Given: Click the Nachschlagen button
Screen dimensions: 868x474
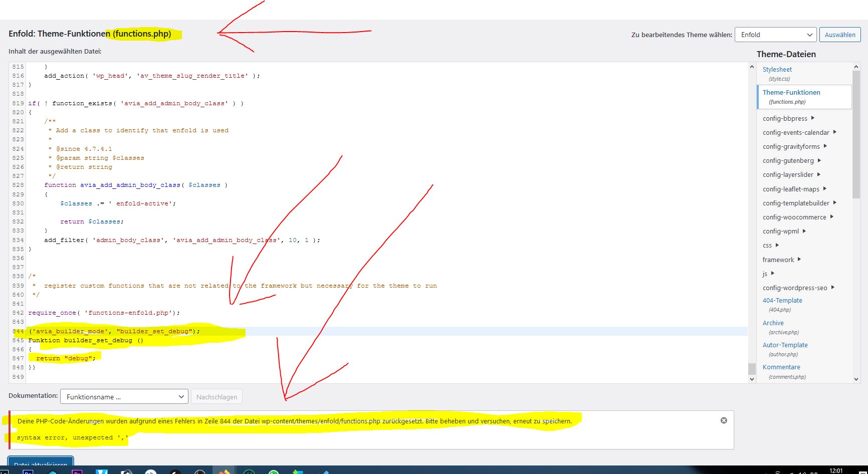Looking at the screenshot, I should click(x=217, y=396).
